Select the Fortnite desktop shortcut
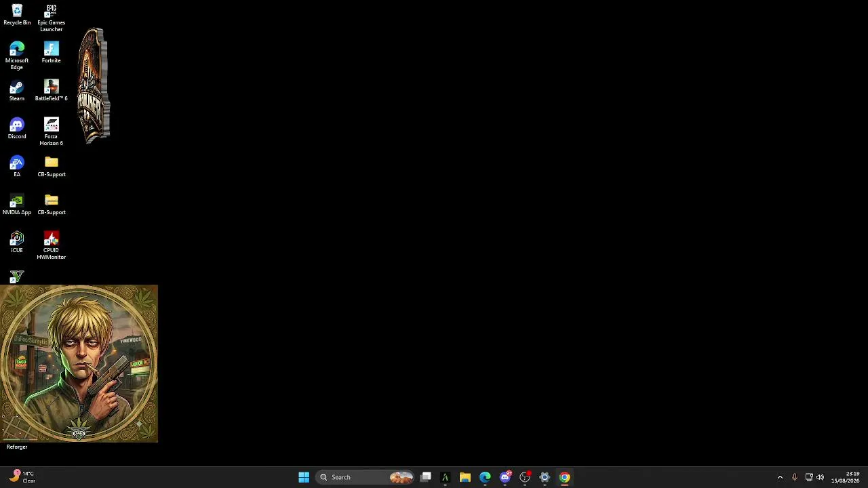This screenshot has height=488, width=868. click(51, 53)
